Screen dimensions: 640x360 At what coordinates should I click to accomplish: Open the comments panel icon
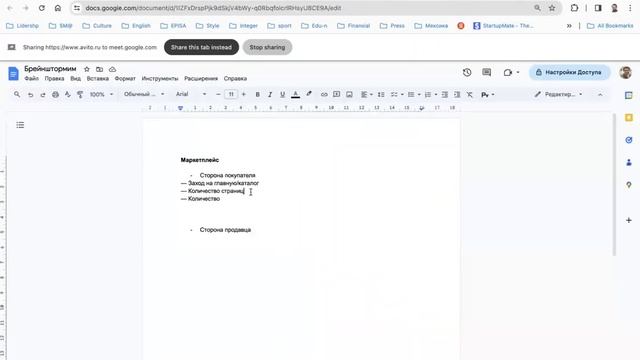coord(487,72)
